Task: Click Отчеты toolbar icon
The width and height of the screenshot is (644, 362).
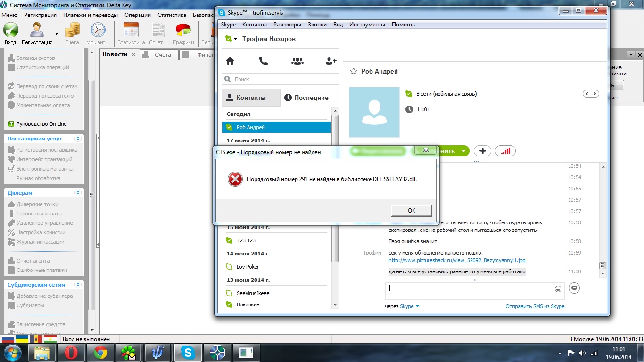Action: tap(158, 34)
